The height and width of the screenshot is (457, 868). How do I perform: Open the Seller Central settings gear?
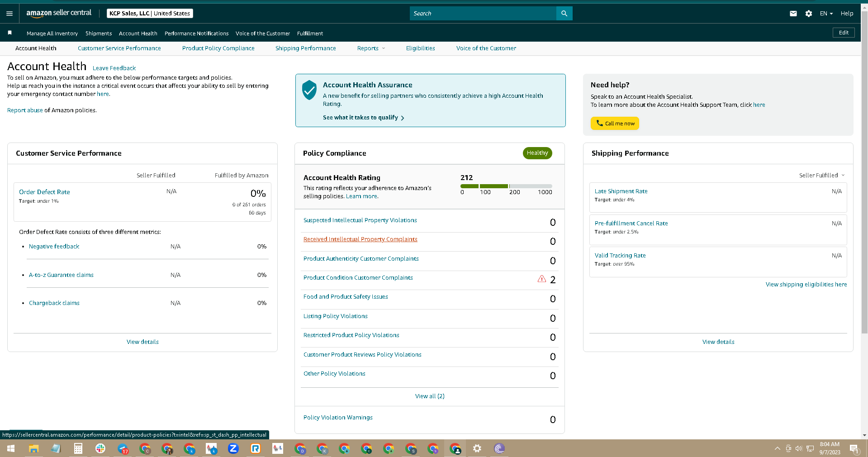tap(809, 14)
